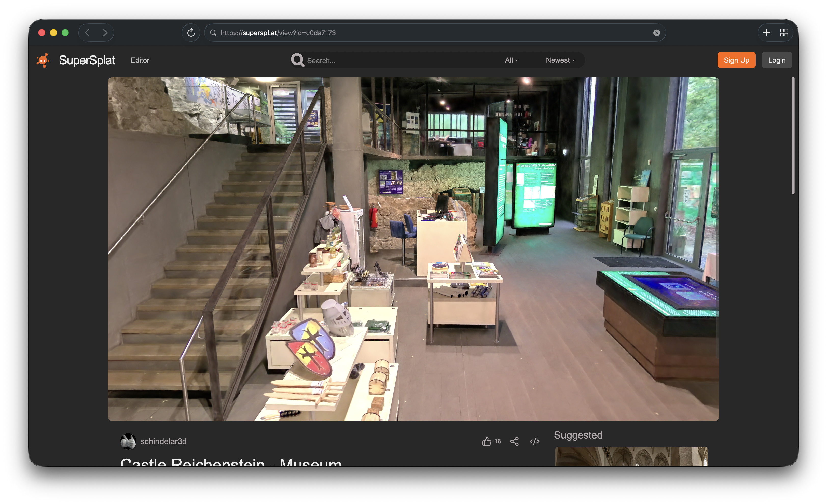Go forward with browser forward arrow
The width and height of the screenshot is (827, 504).
pos(105,33)
